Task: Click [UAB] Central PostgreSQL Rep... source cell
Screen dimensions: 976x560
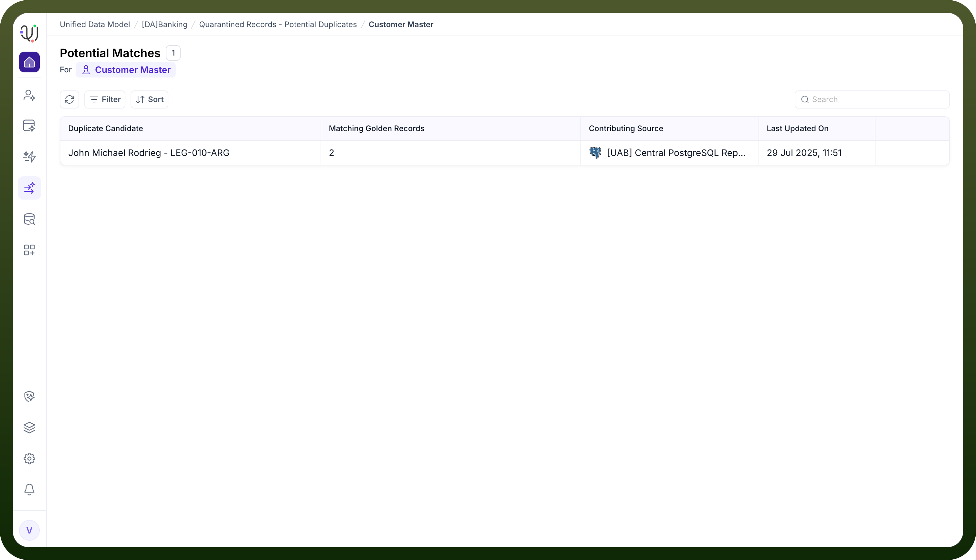Action: (x=670, y=153)
